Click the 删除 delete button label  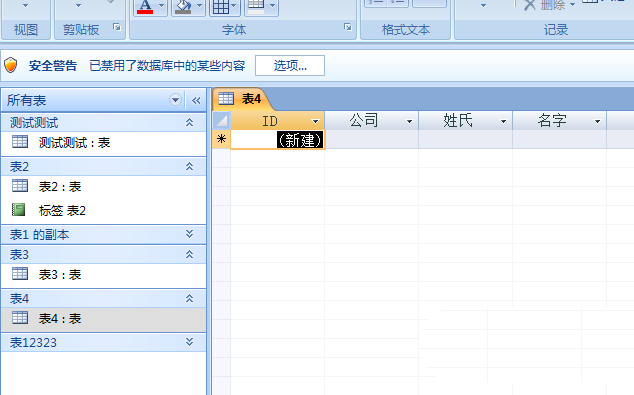point(553,5)
